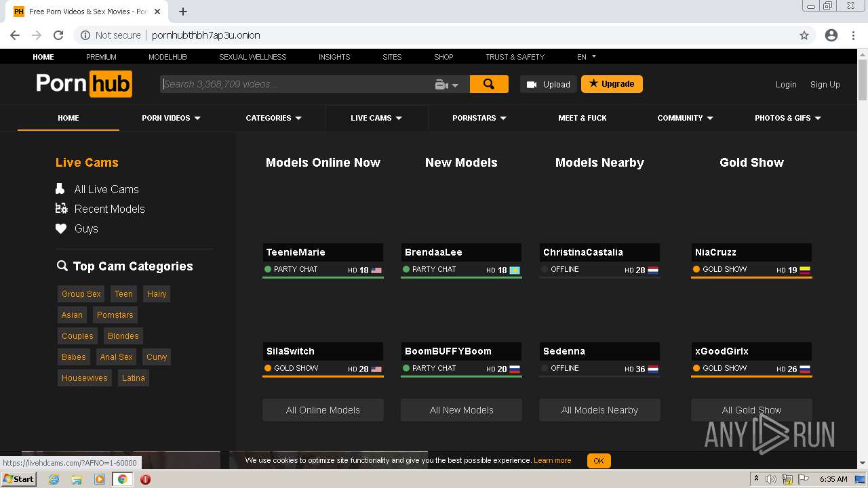The image size is (868, 488).
Task: Switch to Chrome in the taskbar
Action: pos(123,479)
